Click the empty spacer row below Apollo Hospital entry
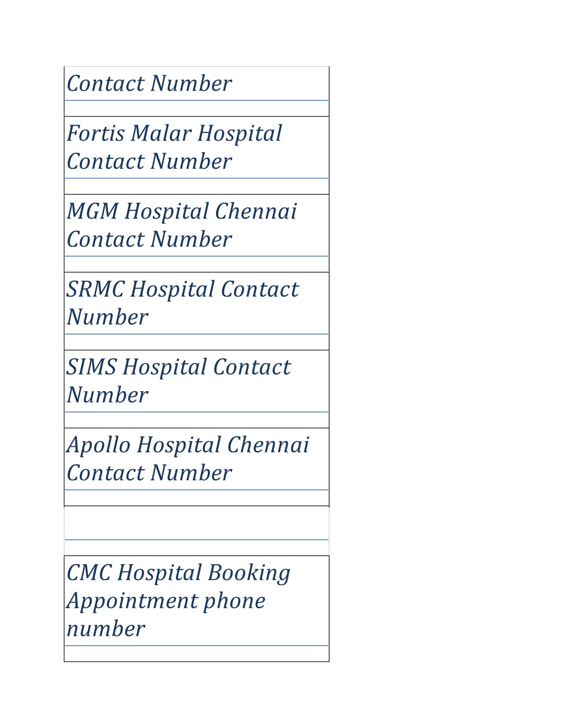 click(196, 498)
